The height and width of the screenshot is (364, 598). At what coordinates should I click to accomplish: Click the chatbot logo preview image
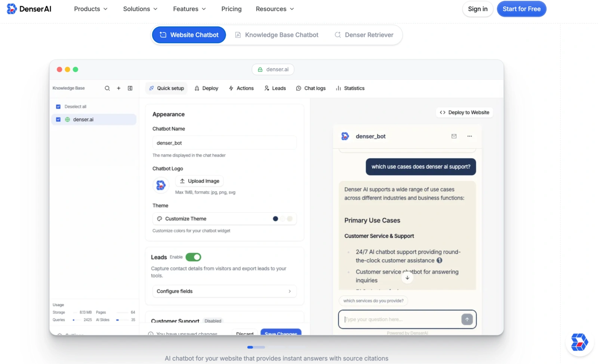coord(161,185)
